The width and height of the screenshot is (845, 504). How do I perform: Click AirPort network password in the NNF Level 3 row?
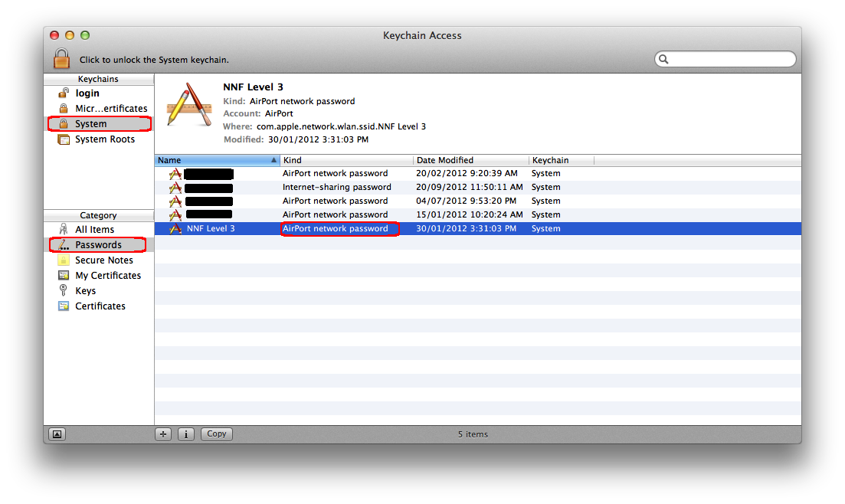[x=336, y=228]
